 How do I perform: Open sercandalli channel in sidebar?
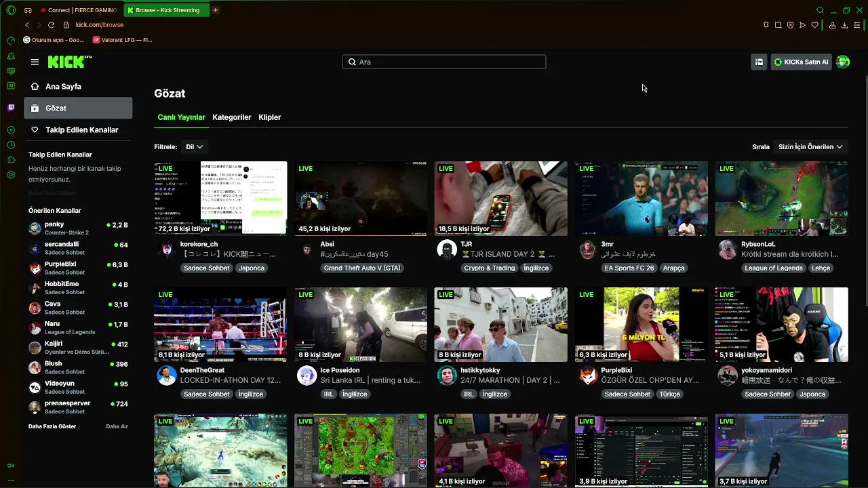[x=78, y=248]
